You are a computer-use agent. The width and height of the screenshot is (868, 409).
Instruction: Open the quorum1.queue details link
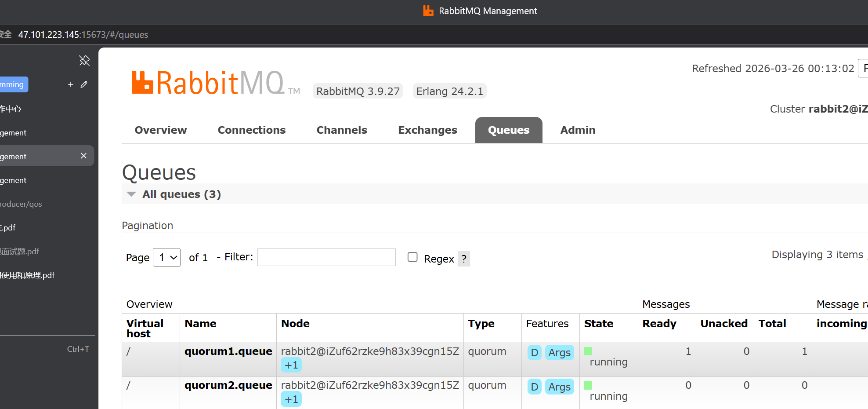[x=228, y=351]
